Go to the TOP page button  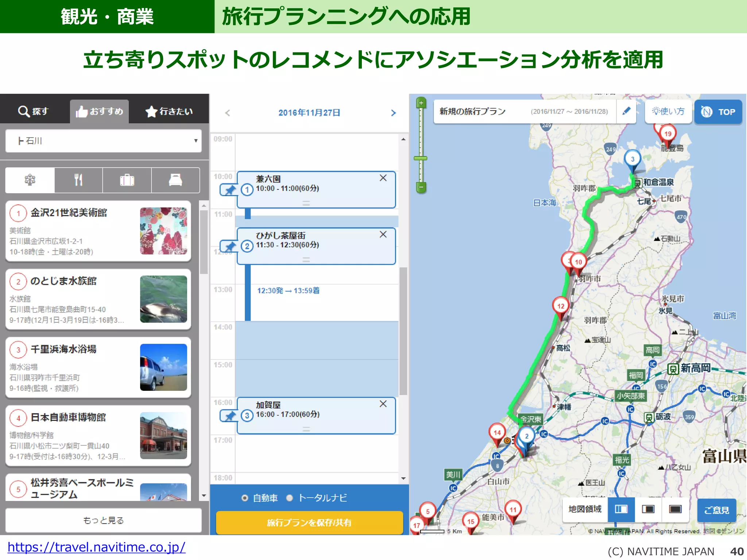(x=718, y=112)
